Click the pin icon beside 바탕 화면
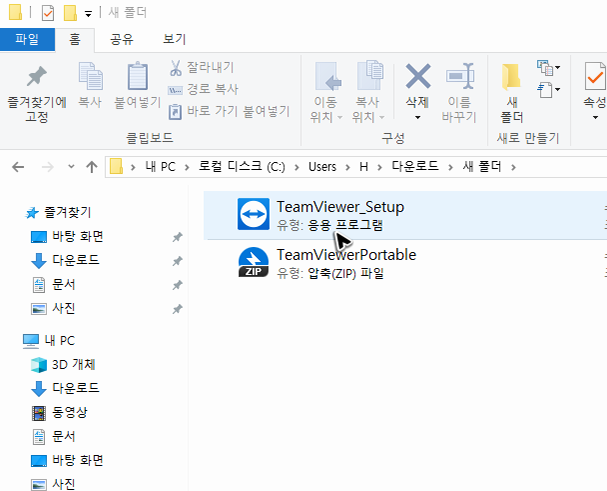 point(177,237)
